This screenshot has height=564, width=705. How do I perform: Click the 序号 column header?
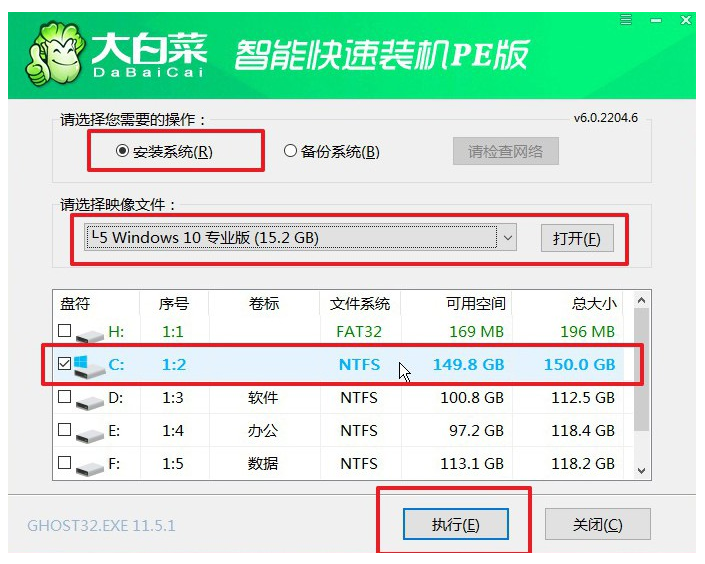point(173,304)
